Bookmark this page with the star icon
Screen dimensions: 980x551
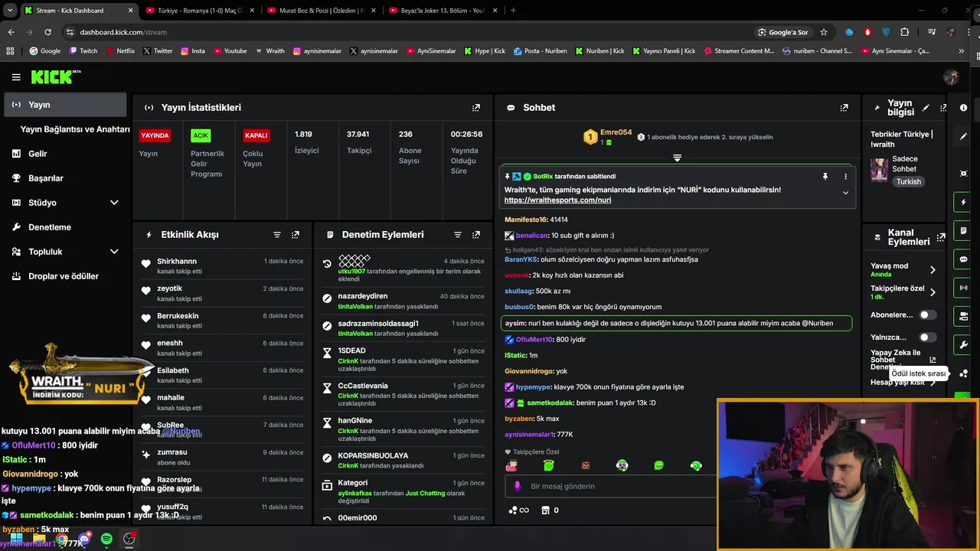pos(824,32)
